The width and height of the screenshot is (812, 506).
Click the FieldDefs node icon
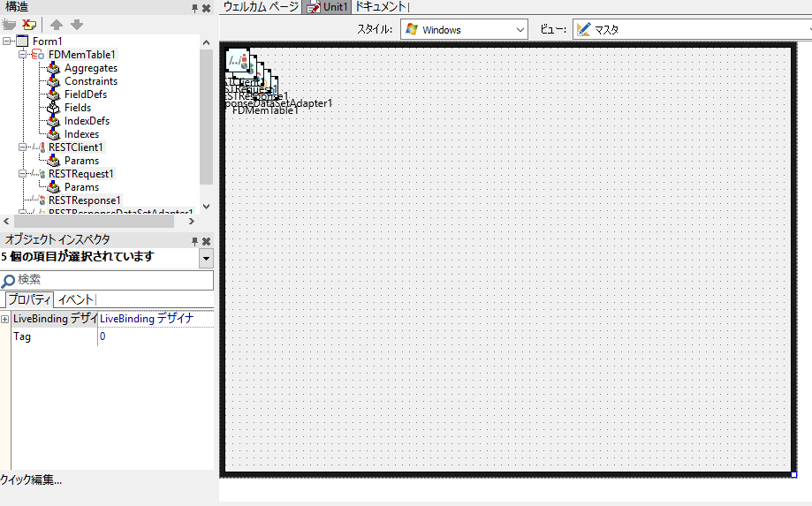click(53, 94)
